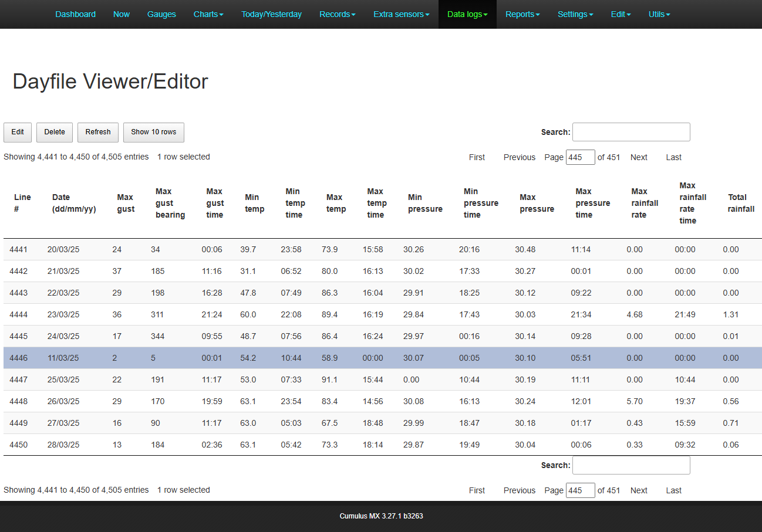This screenshot has width=762, height=532.
Task: Click the Show 10 rows button
Action: [153, 132]
